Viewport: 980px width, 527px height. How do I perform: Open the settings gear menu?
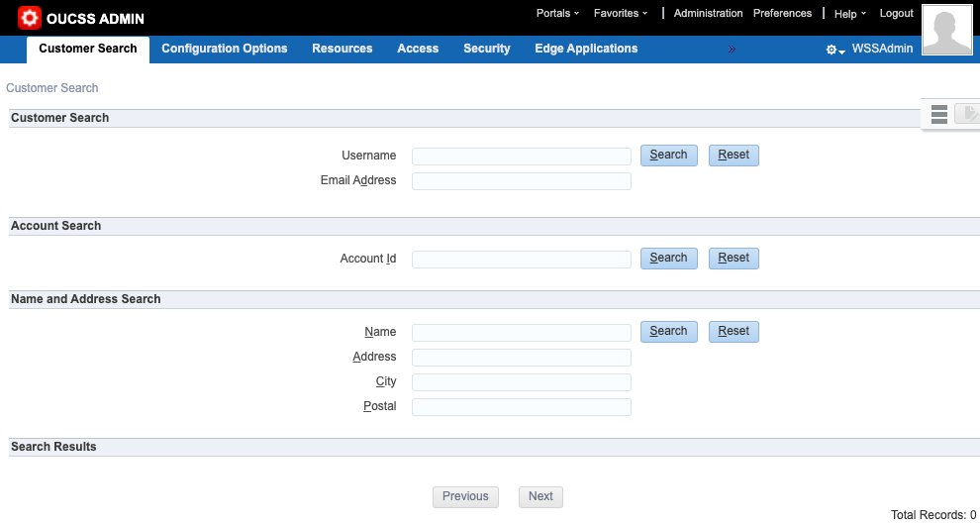point(833,50)
